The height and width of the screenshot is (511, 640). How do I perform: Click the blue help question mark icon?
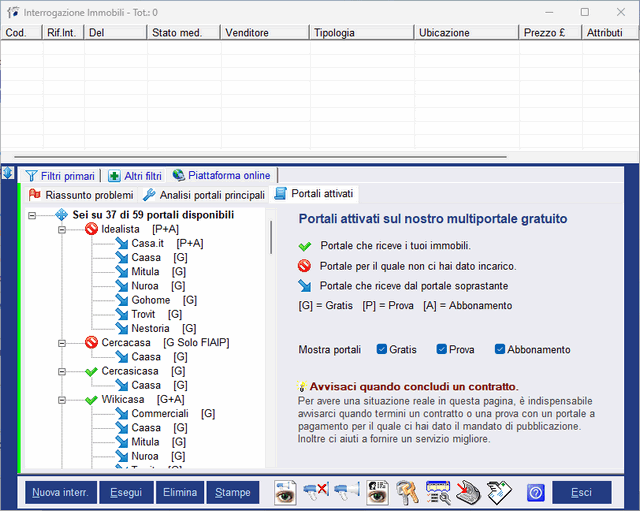click(x=535, y=492)
